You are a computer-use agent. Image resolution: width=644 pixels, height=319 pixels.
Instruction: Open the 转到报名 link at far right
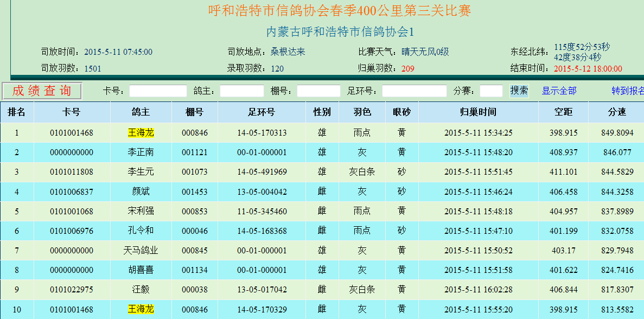coord(627,91)
